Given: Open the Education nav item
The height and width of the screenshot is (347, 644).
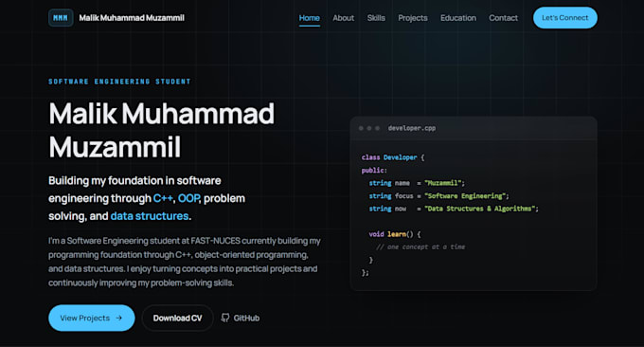Looking at the screenshot, I should pos(458,18).
